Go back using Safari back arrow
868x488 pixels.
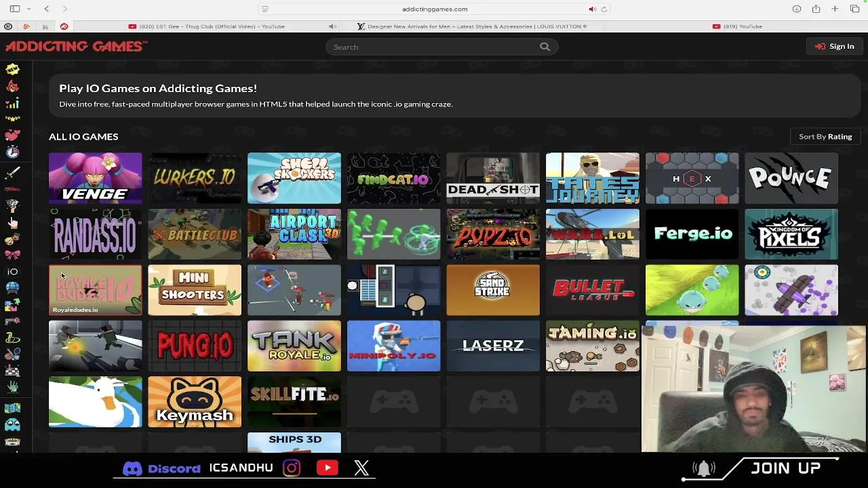point(46,9)
